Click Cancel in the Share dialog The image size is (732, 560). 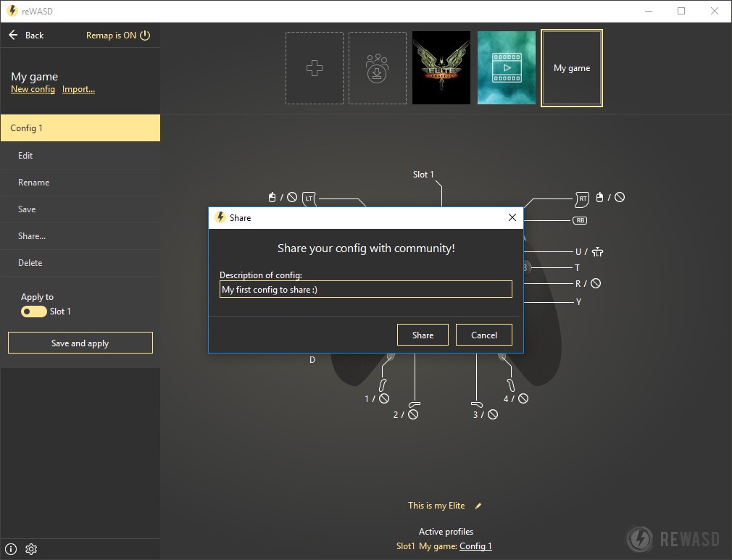point(483,335)
